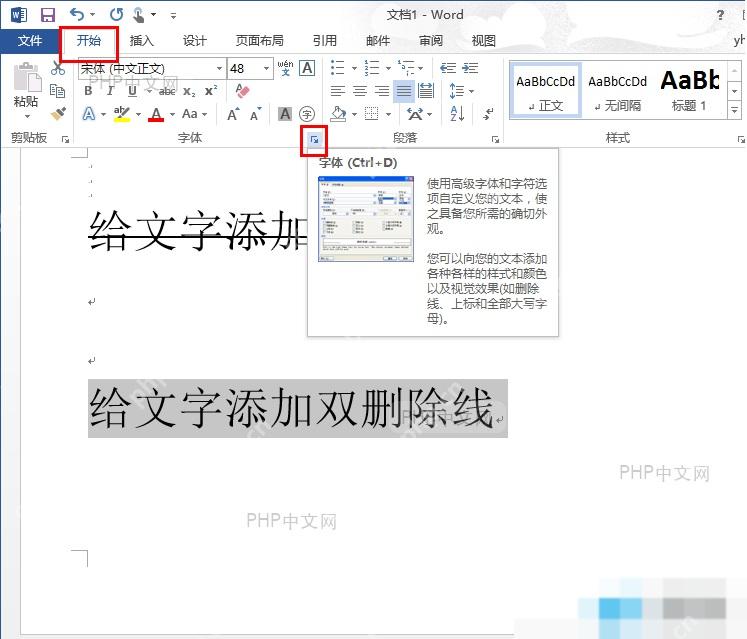747x639 pixels.
Task: Toggle Superscript x² button
Action: (x=211, y=91)
